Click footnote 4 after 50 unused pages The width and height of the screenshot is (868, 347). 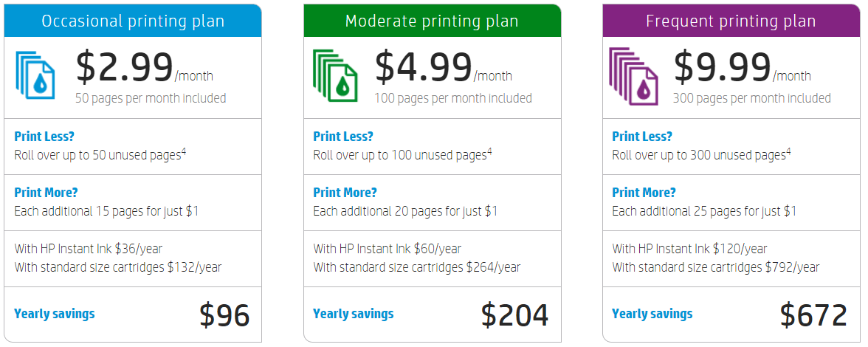pos(184,152)
